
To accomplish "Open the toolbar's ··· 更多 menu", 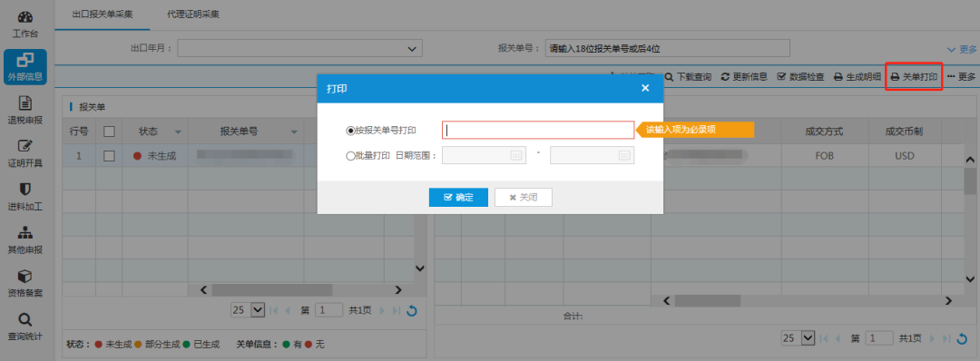I will 961,77.
